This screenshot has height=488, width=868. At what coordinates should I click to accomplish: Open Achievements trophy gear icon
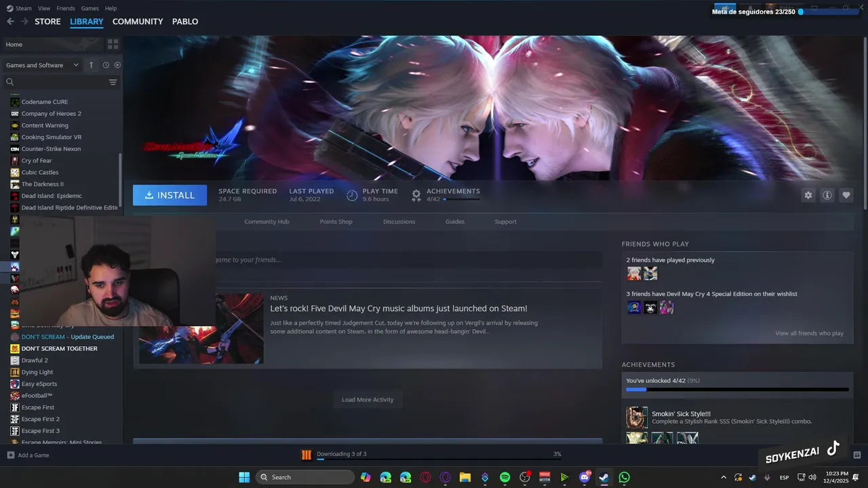[x=416, y=195]
